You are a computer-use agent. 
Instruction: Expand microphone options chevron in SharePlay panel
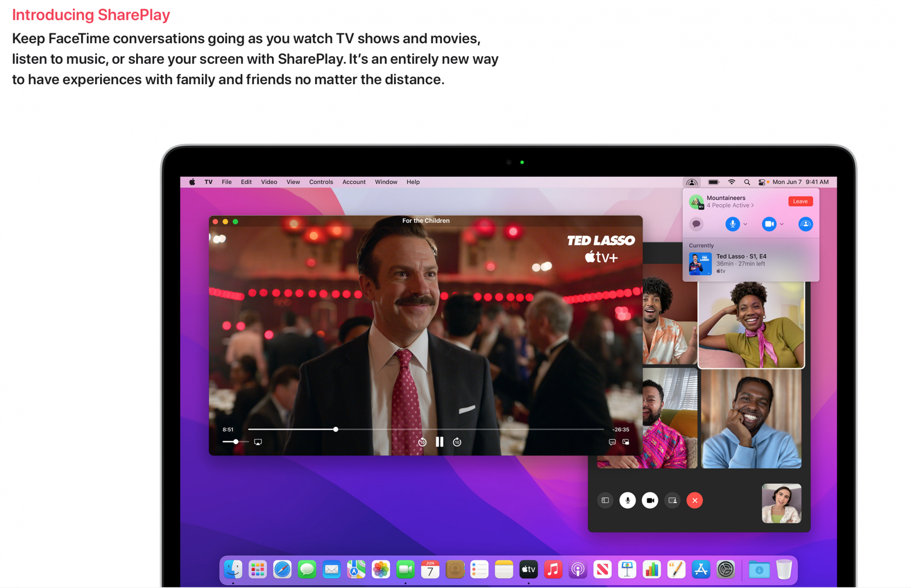tap(745, 224)
